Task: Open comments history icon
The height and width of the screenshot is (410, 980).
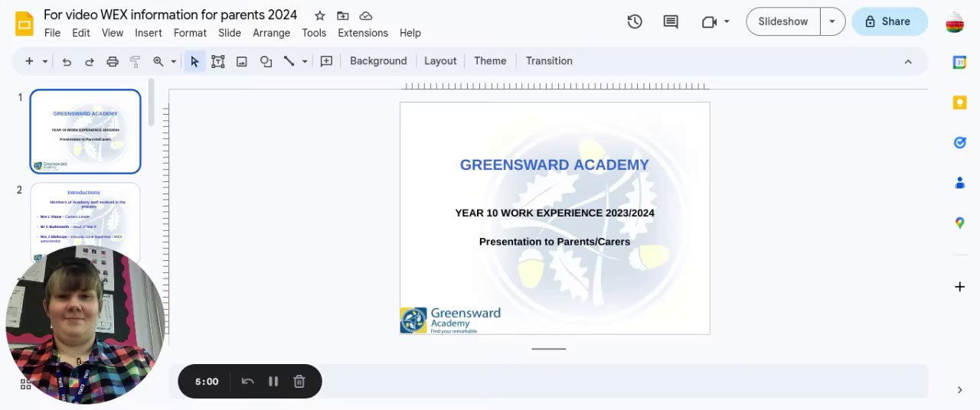Action: click(671, 21)
